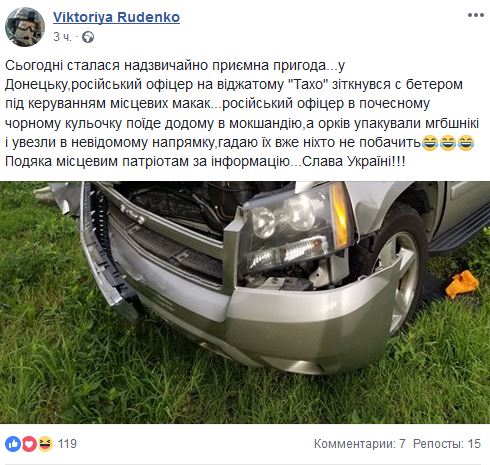The image size is (490, 465).
Task: Open Viktoriya Rudenko's profile picture
Action: [25, 27]
